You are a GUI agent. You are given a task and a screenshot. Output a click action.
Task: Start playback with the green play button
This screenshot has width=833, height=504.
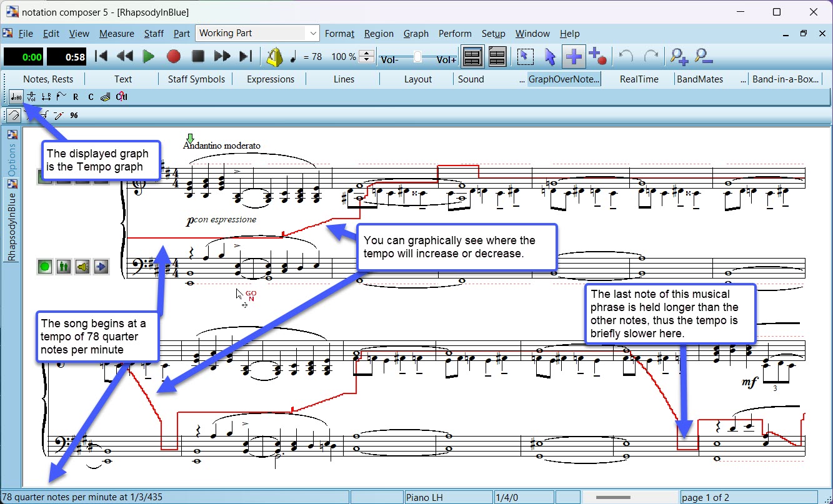149,56
